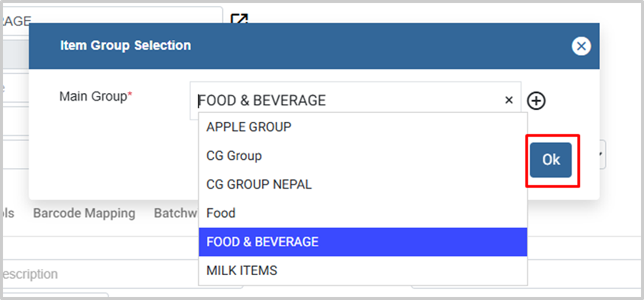Click the Item Group Selection title bar
This screenshot has height=300, width=644.
point(289,46)
